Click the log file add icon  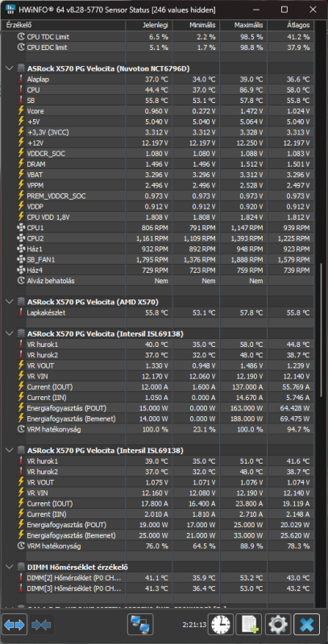[x=250, y=625]
